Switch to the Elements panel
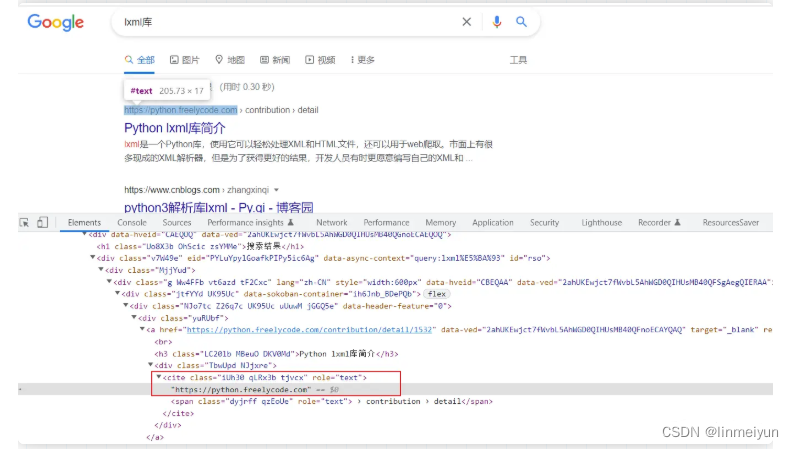Image resolution: width=794 pixels, height=449 pixels. [x=85, y=223]
